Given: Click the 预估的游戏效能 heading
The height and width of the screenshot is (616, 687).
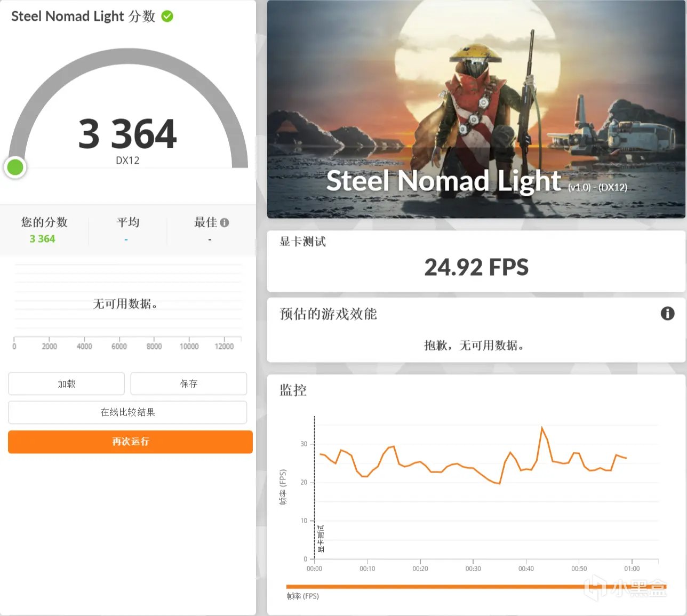Looking at the screenshot, I should 329,314.
